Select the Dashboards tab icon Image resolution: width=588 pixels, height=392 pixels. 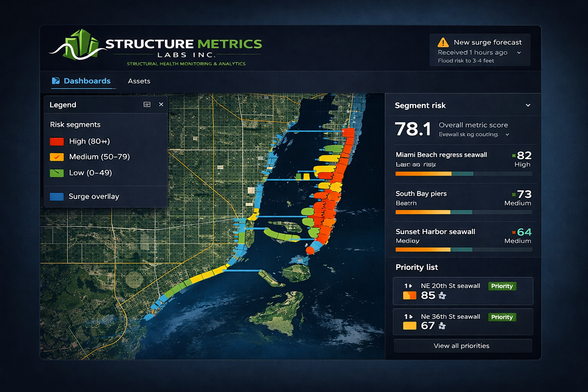56,81
